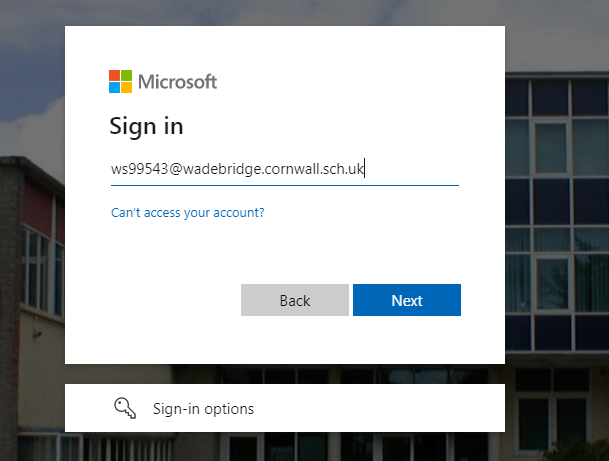Focus the email field containing ws99543@wadebridge.cornwall.sch.uk
The image size is (609, 461).
pos(285,169)
